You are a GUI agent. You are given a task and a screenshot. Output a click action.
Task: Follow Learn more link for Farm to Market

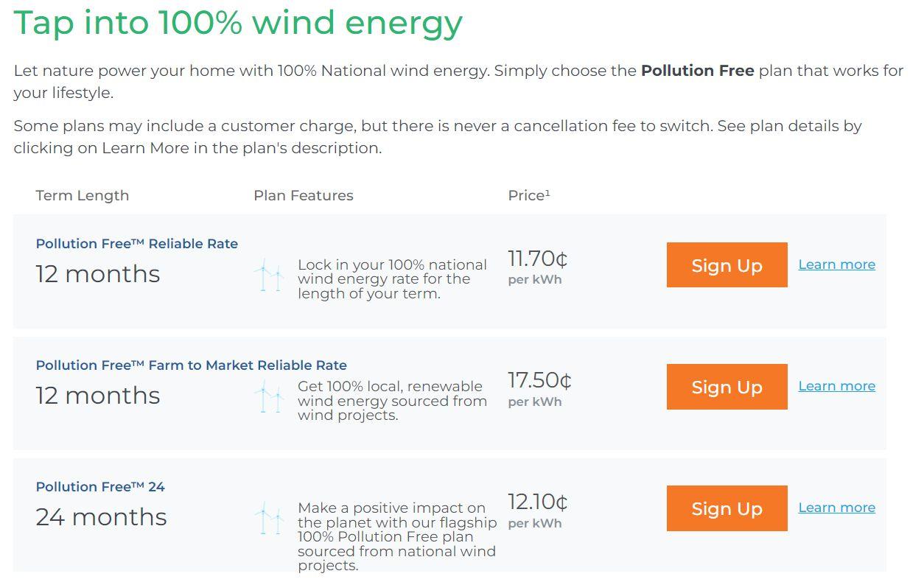click(836, 386)
